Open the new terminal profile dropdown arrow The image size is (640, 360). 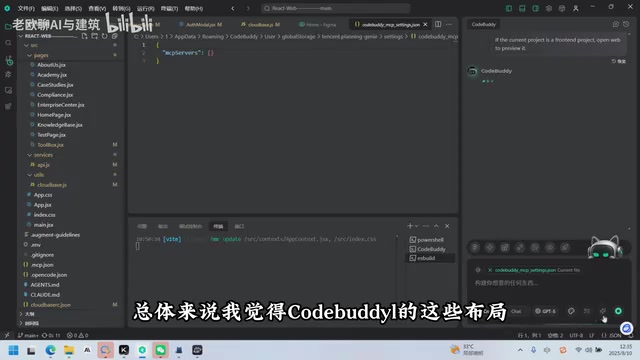click(417, 226)
